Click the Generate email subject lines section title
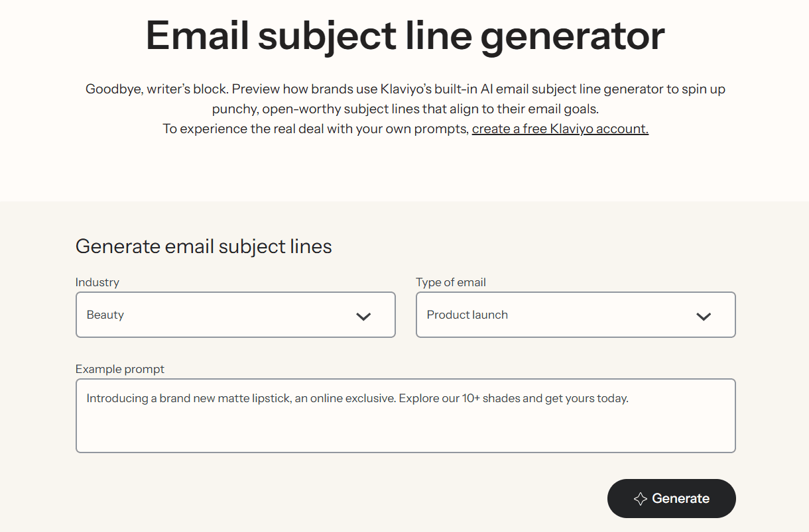Screen dimensions: 809x532 click(x=204, y=246)
